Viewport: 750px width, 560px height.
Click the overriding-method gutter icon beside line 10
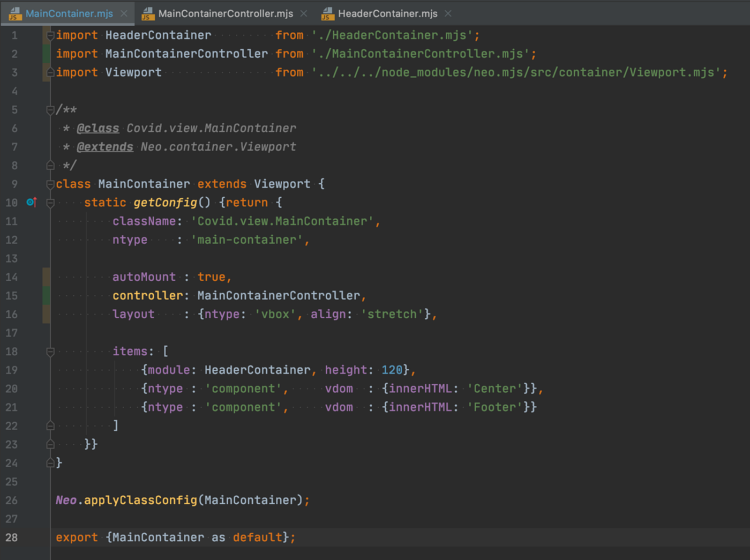click(x=31, y=202)
